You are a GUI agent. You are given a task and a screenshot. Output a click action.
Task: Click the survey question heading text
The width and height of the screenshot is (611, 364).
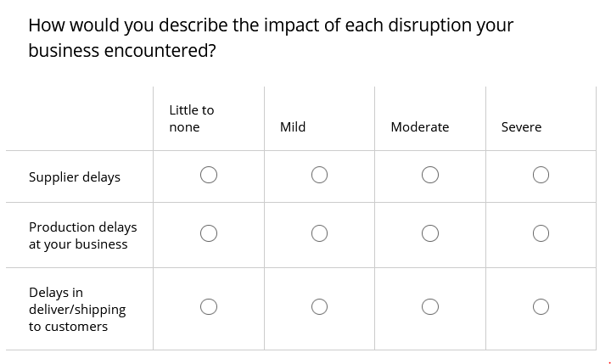271,38
